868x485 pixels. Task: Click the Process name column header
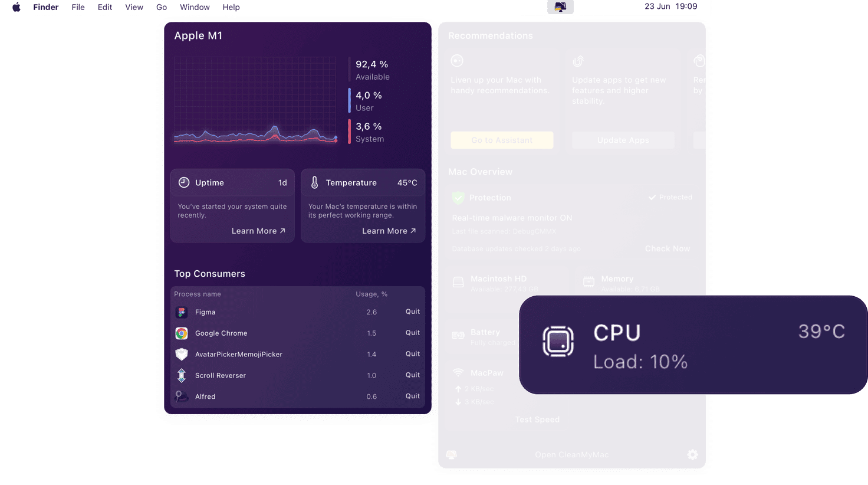click(x=198, y=294)
